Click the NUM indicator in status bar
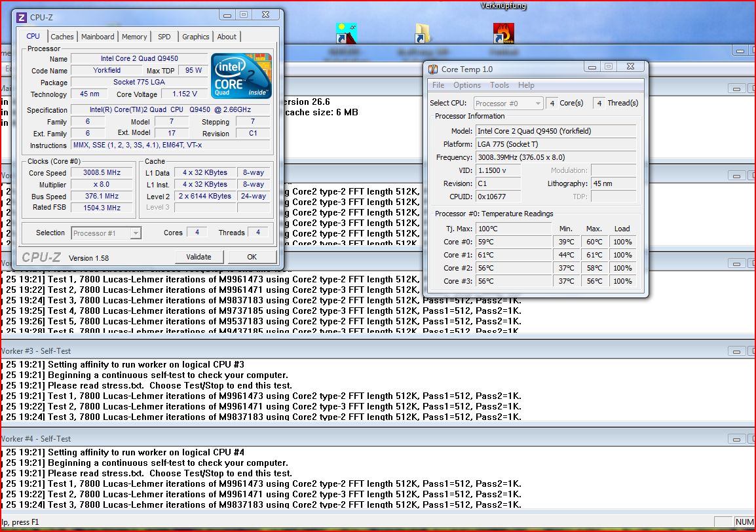This screenshot has height=532, width=756. tap(744, 522)
